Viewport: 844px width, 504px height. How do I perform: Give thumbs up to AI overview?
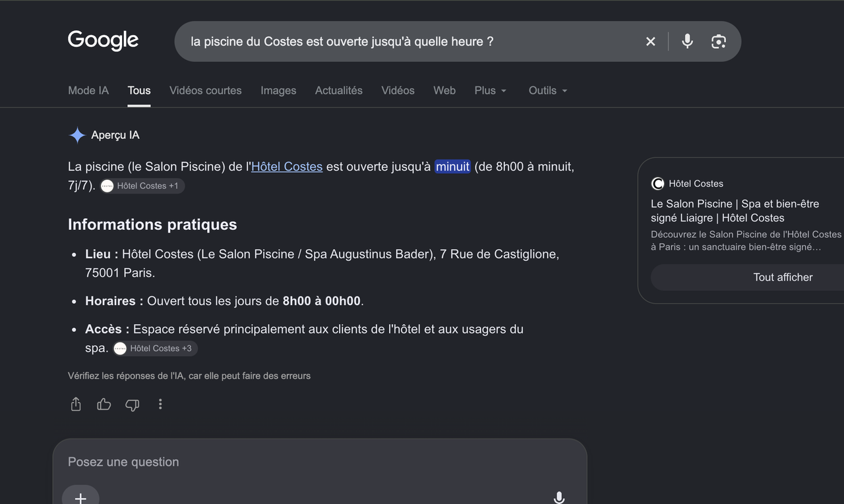coord(104,404)
